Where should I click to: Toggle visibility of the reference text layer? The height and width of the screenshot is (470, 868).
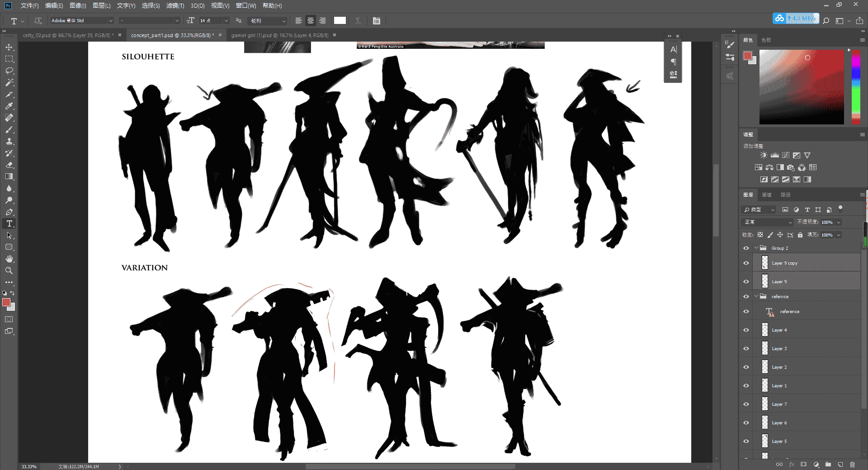point(746,312)
